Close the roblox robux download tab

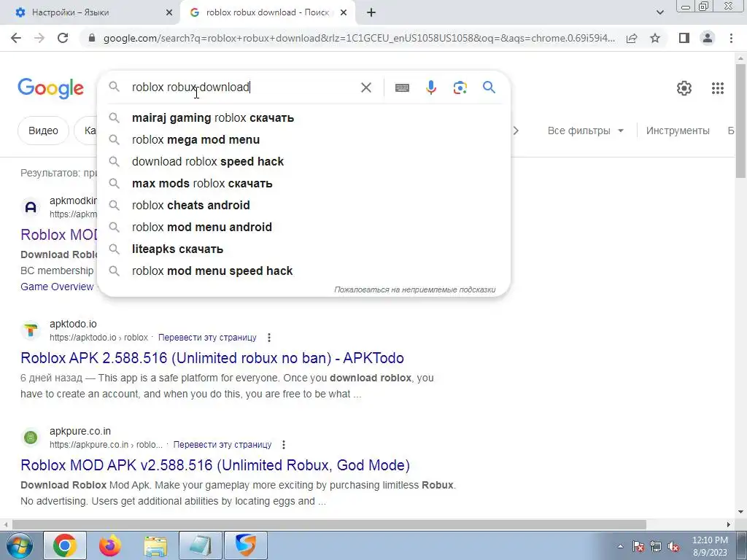point(344,13)
